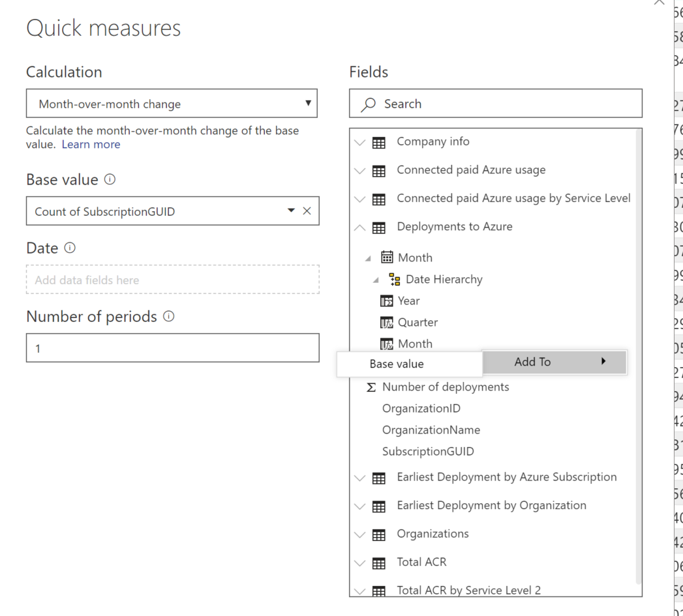Click the Quarter column icon
683x616 pixels.
point(387,323)
